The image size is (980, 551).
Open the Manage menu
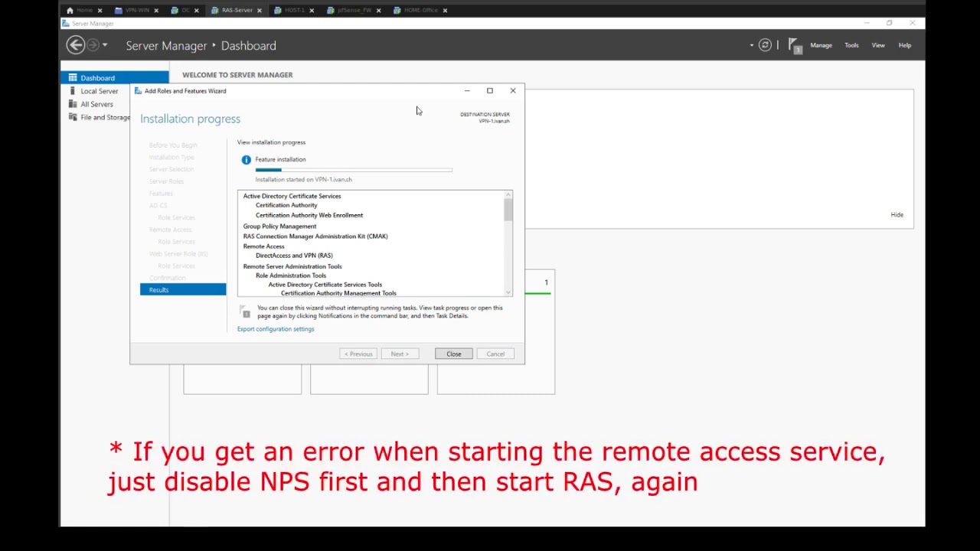pyautogui.click(x=821, y=45)
